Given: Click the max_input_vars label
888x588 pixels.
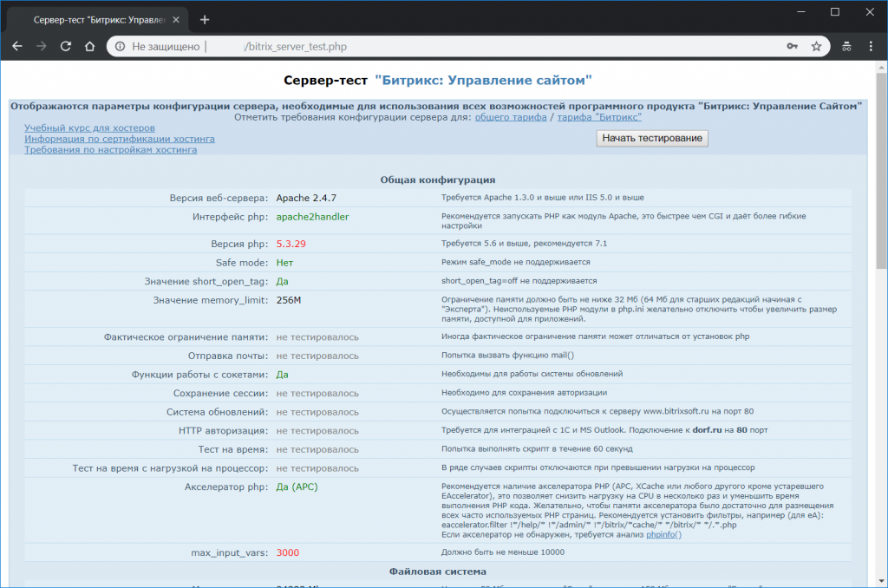Looking at the screenshot, I should click(229, 552).
